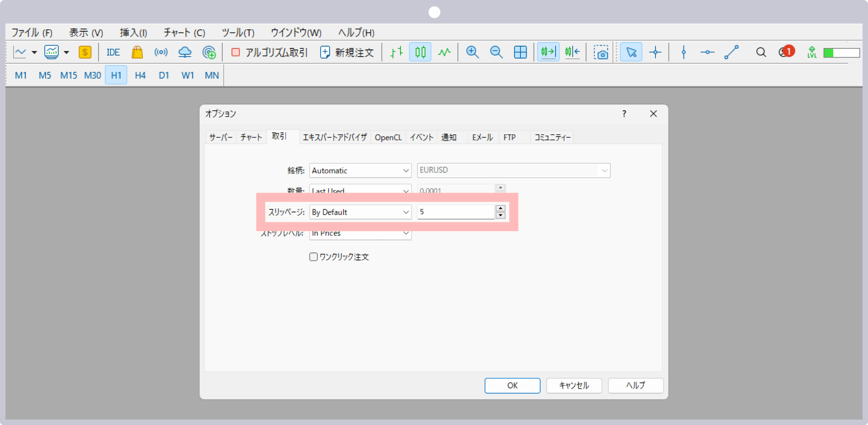Viewport: 868px width, 425px height.
Task: Confirm options with OK button
Action: 512,386
